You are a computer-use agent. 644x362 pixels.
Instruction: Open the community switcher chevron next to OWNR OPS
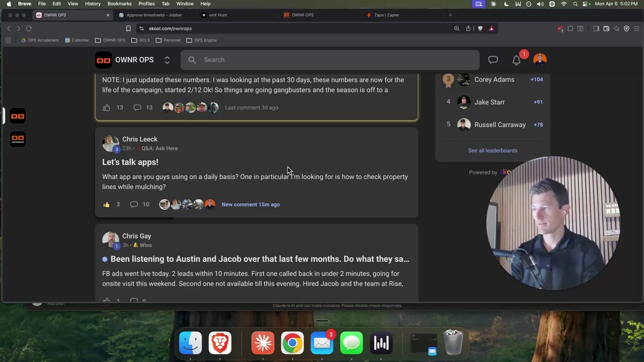(x=167, y=59)
